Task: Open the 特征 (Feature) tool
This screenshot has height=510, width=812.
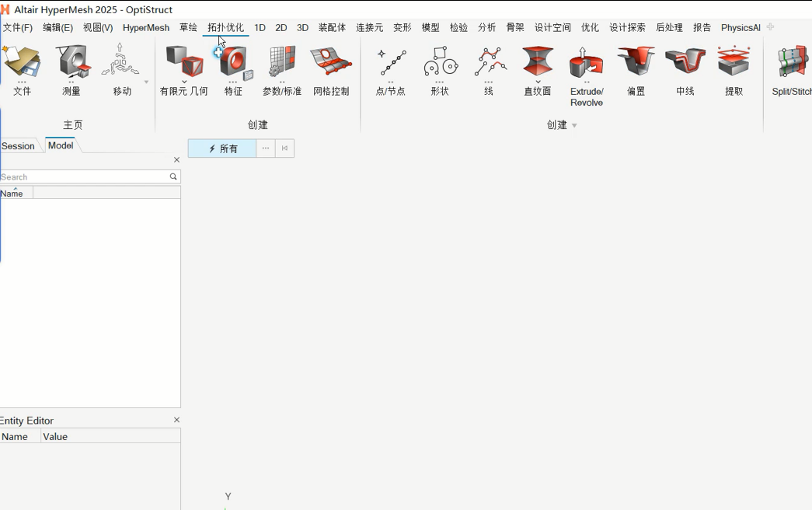Action: [x=233, y=64]
